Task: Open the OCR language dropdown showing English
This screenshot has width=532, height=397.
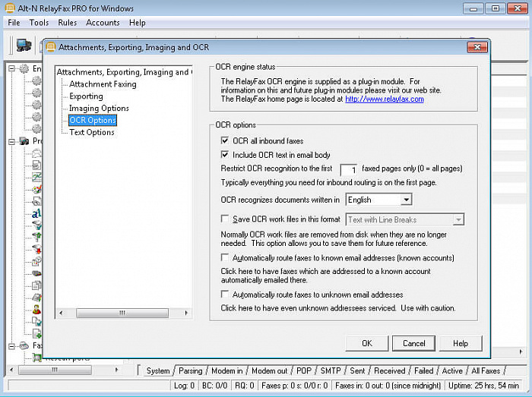Action: pyautogui.click(x=406, y=200)
